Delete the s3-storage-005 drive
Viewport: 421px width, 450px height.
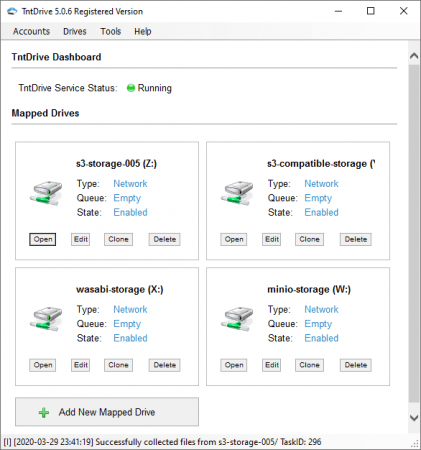pyautogui.click(x=165, y=239)
